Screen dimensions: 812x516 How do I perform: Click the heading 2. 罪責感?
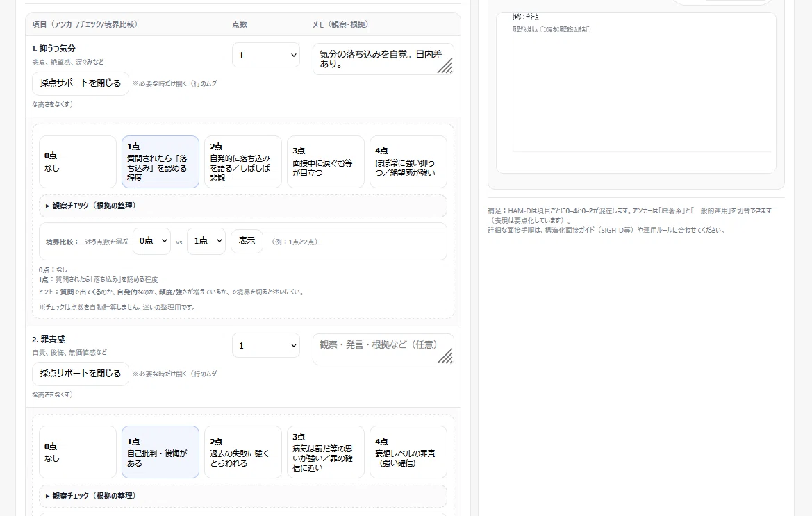(49, 340)
